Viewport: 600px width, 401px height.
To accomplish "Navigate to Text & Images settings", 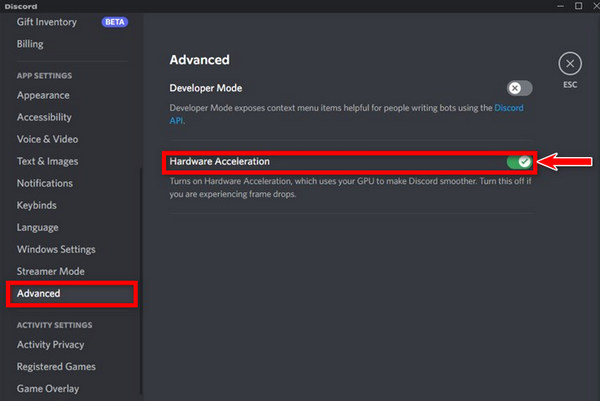I will click(x=47, y=162).
